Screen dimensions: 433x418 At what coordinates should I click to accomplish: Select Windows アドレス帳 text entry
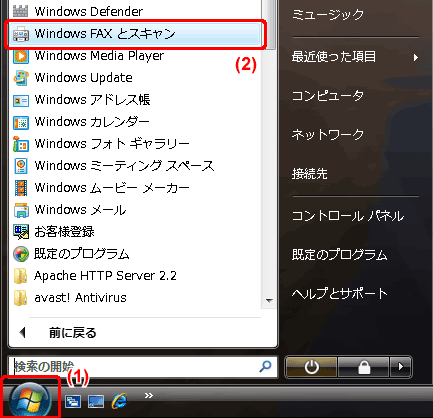(x=92, y=100)
